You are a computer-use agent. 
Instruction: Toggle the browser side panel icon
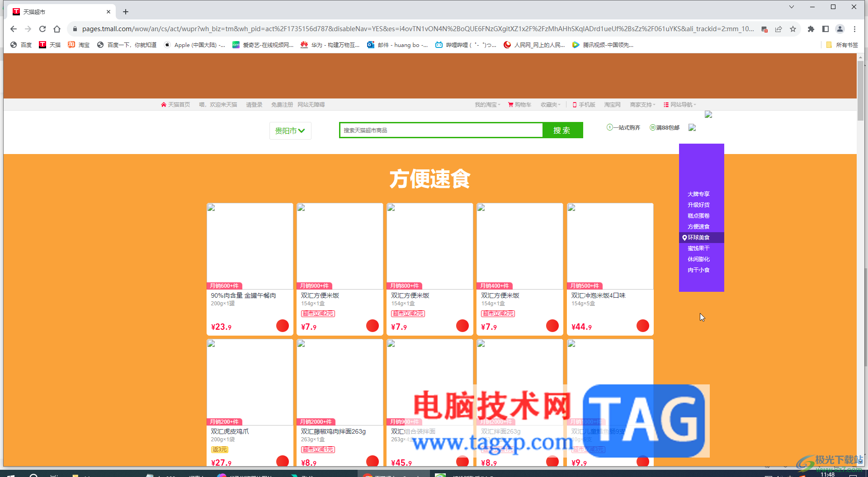[x=826, y=29]
